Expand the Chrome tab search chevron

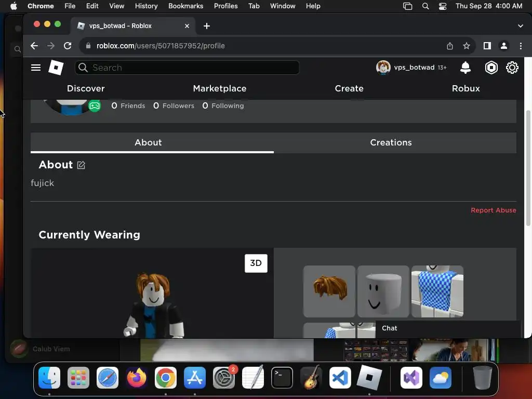click(x=520, y=26)
